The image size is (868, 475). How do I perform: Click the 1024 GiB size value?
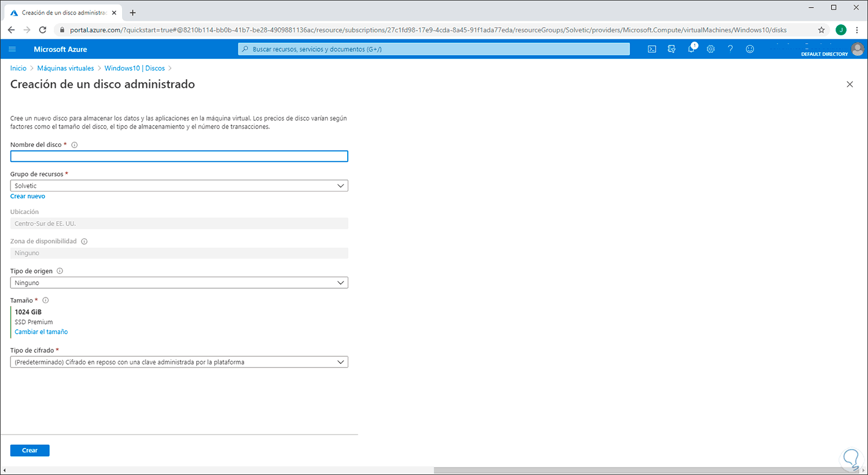[28, 312]
